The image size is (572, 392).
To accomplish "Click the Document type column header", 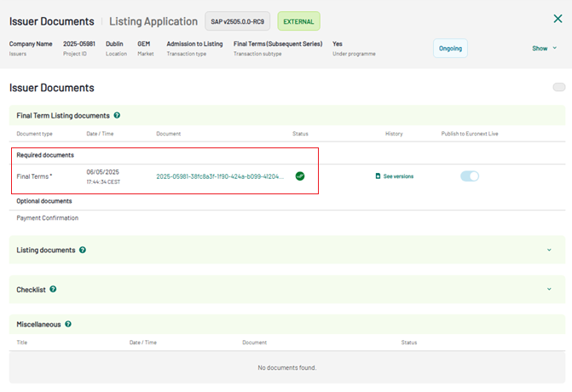I will (34, 134).
